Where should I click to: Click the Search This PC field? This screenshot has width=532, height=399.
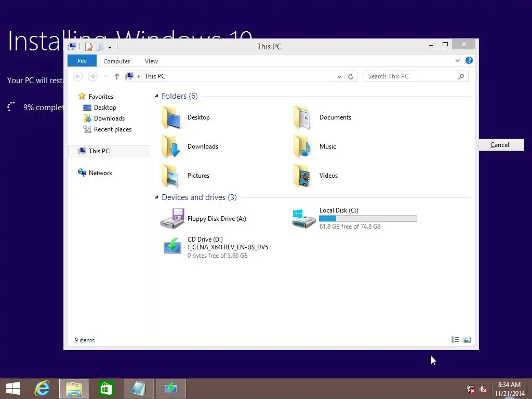point(416,76)
